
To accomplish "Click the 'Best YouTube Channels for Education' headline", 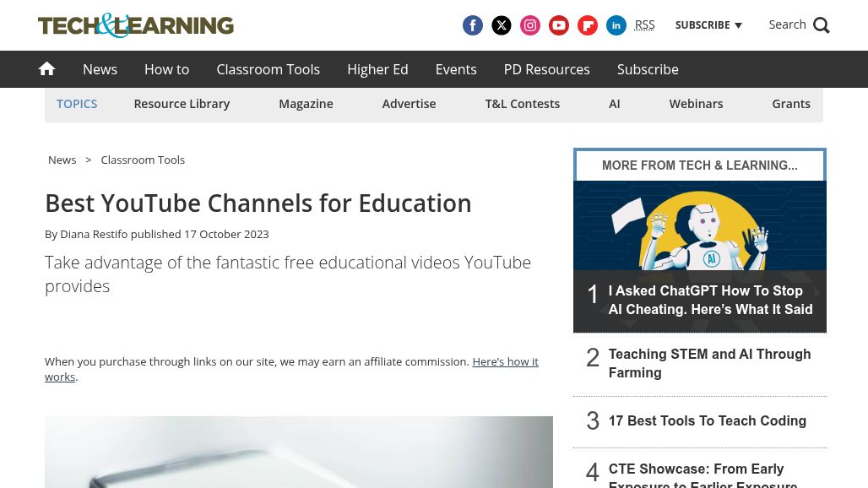I will point(258,203).
